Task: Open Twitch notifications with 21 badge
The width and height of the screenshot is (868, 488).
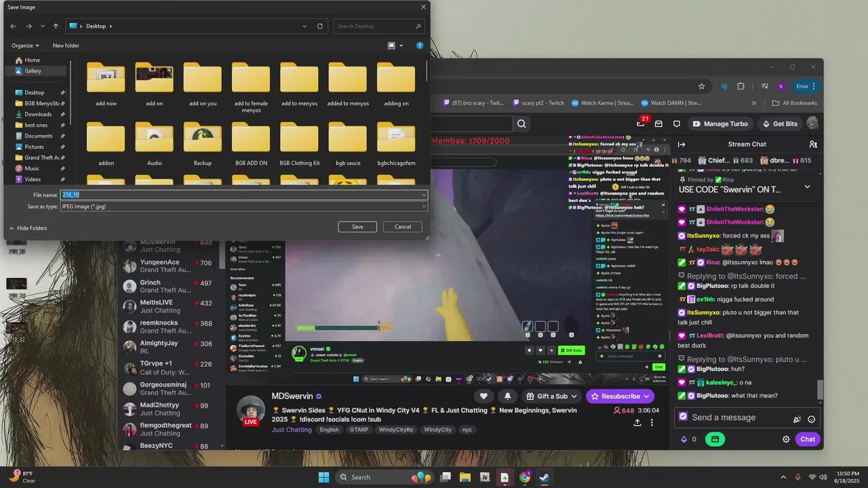Action: 642,123
